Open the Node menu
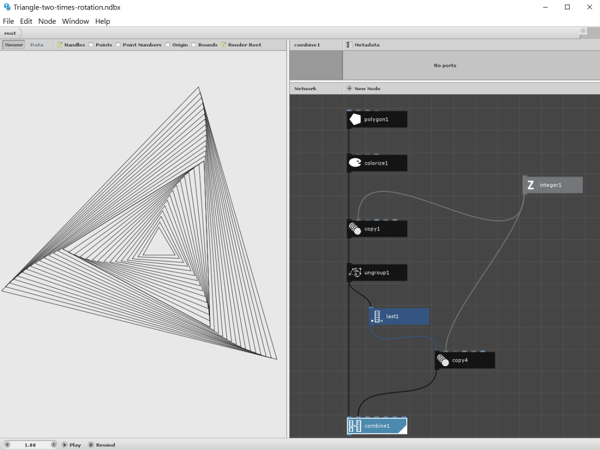Viewport: 600px width, 450px height. 47,21
